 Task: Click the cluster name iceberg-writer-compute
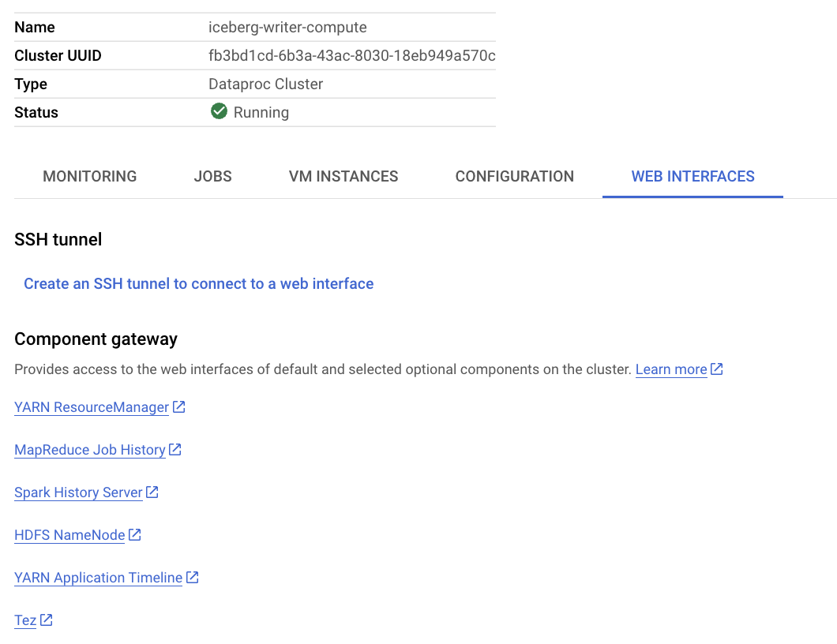tap(287, 28)
